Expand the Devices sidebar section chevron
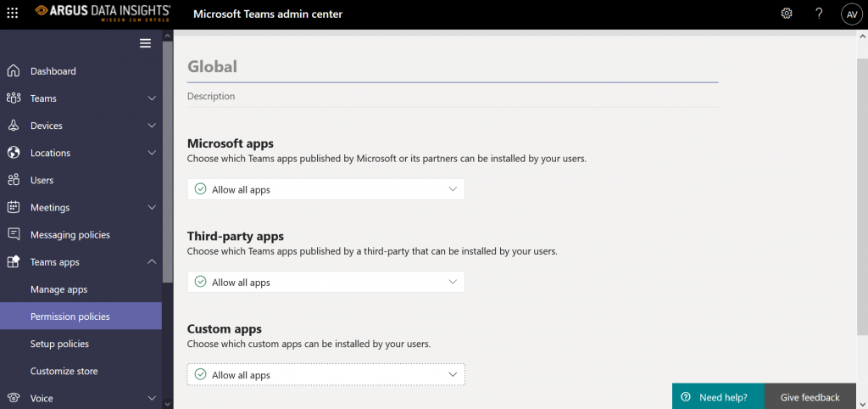The height and width of the screenshot is (409, 868). tap(153, 126)
